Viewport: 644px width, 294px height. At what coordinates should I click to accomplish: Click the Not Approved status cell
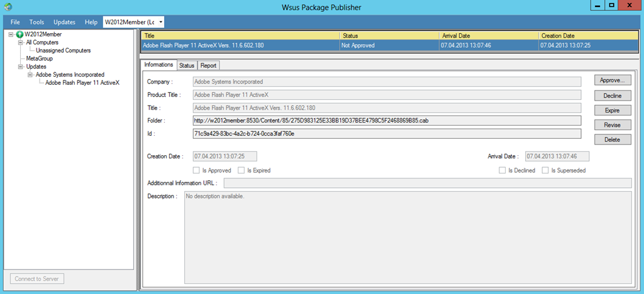390,45
